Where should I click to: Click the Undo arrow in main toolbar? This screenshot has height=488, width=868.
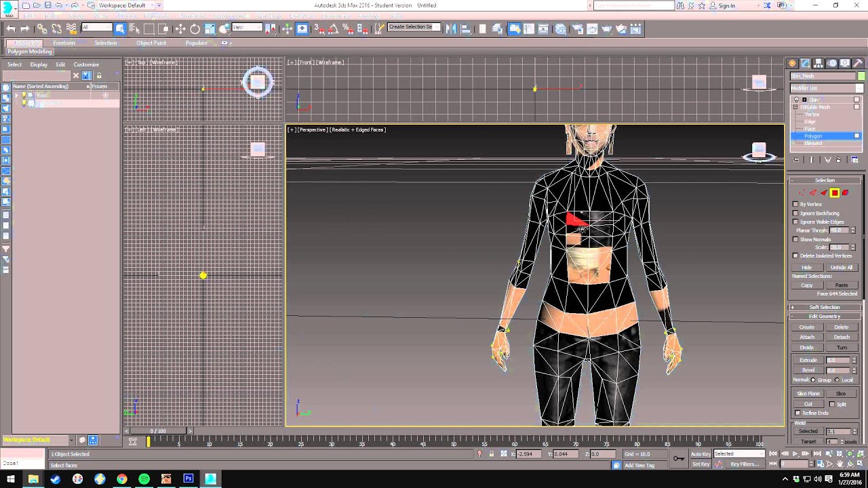click(x=11, y=28)
